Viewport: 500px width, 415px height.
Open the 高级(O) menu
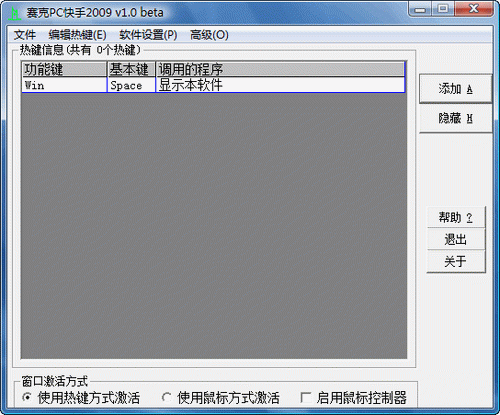(x=209, y=35)
